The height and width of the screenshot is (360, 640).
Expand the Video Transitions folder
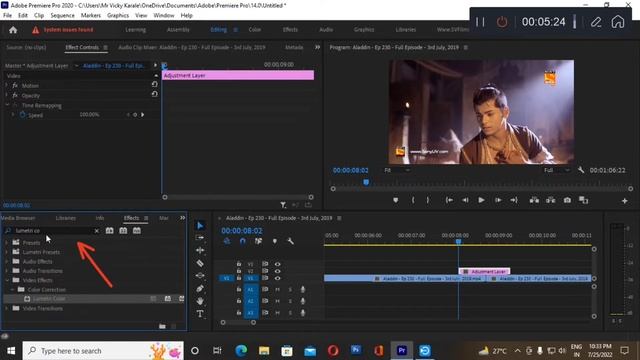[6, 309]
